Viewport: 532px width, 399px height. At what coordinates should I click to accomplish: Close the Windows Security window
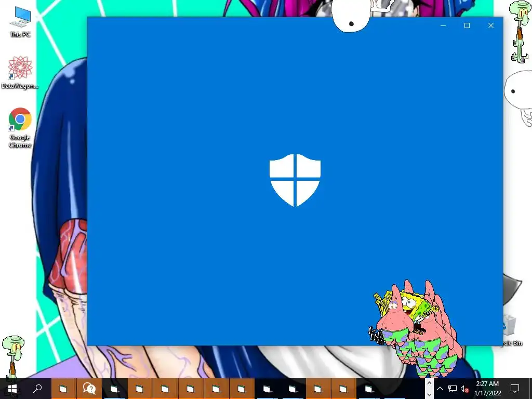(490, 26)
